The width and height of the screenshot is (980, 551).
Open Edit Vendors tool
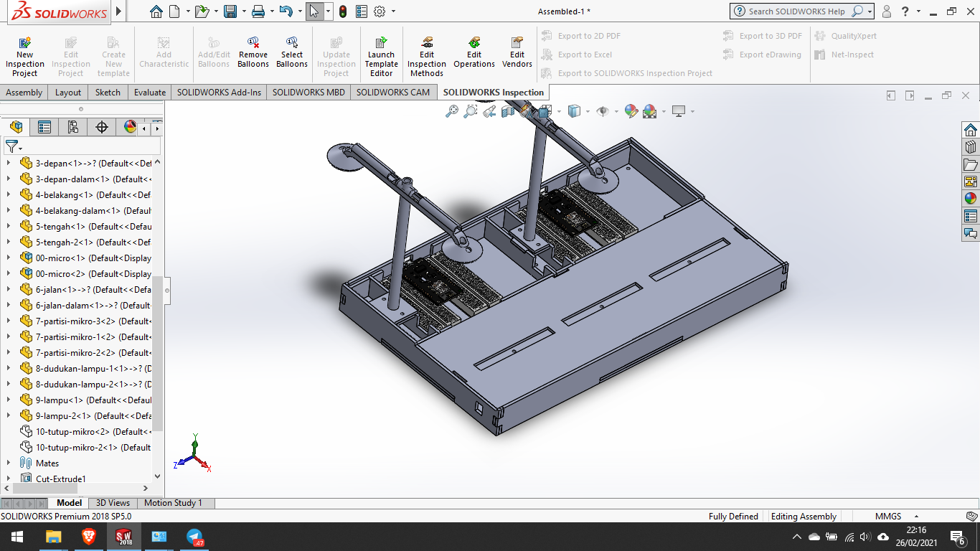[x=517, y=52]
